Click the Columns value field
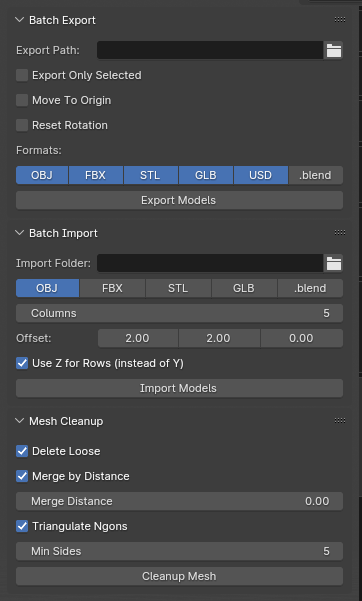This screenshot has width=362, height=601. pos(179,313)
